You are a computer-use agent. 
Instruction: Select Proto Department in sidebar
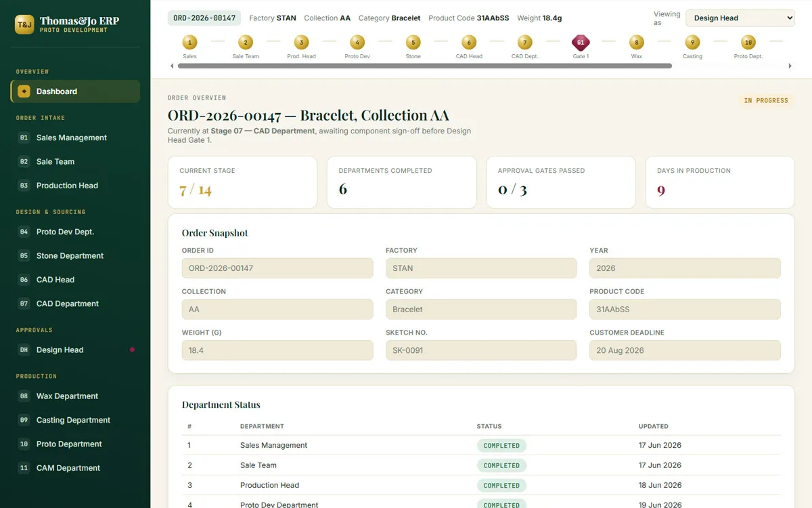click(x=75, y=444)
